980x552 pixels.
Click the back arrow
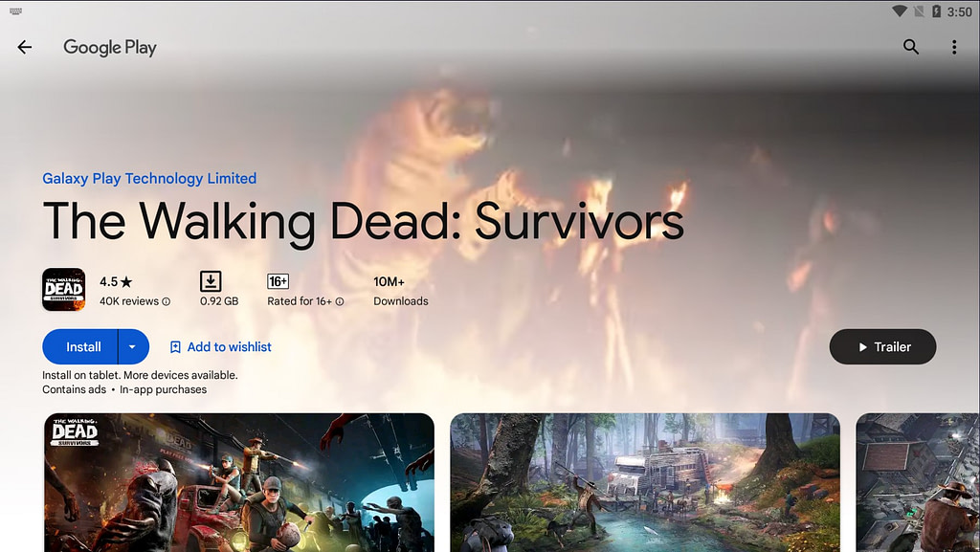pos(24,46)
